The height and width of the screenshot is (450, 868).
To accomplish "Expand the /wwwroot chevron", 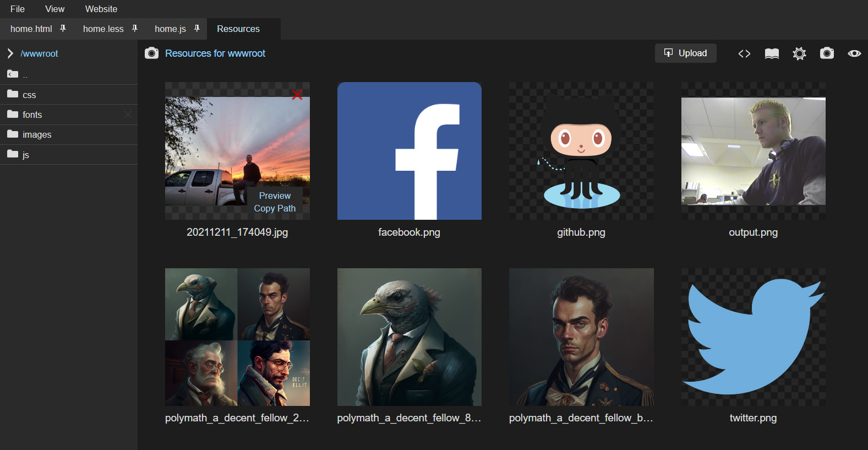I will point(10,53).
